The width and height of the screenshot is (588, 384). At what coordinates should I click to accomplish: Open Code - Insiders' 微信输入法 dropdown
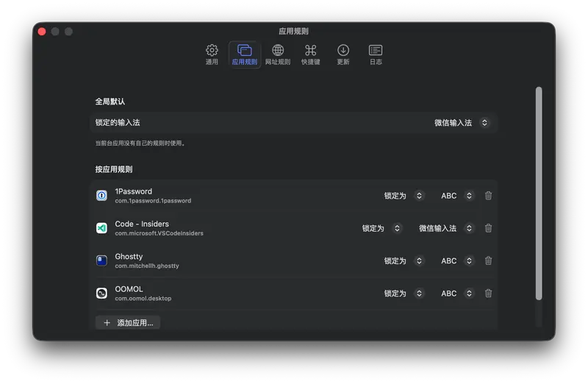click(446, 228)
